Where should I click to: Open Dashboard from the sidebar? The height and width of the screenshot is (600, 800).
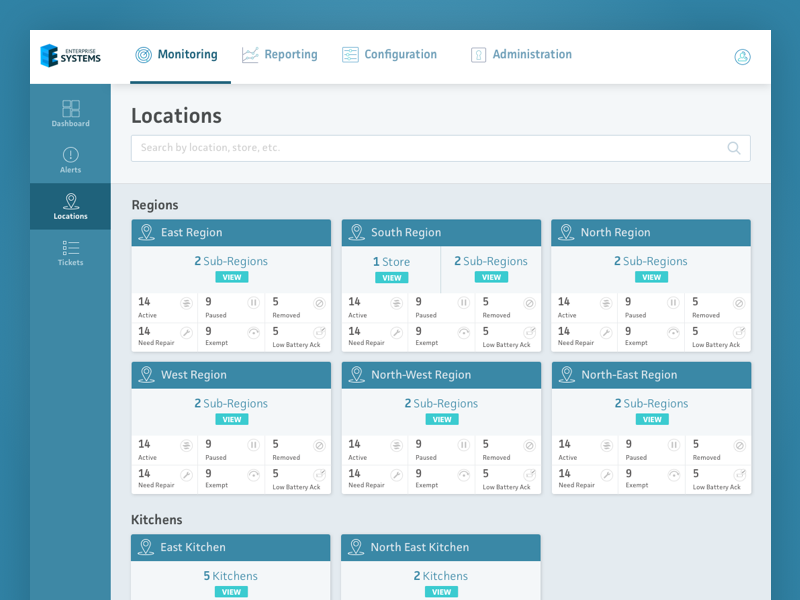point(70,113)
